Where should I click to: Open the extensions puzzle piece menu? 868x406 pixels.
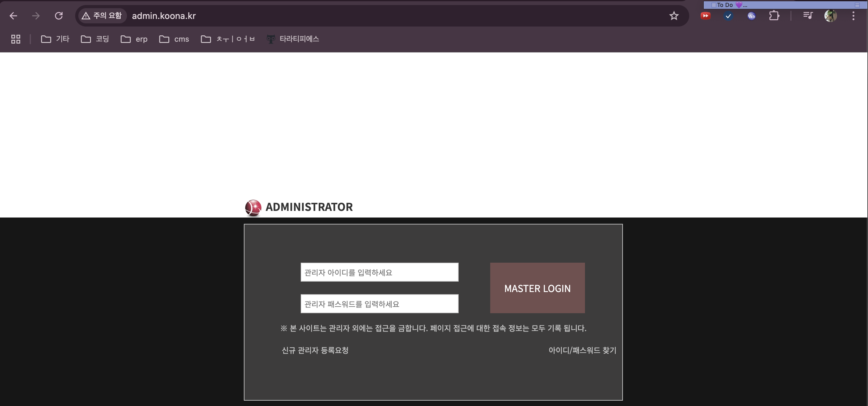[774, 16]
